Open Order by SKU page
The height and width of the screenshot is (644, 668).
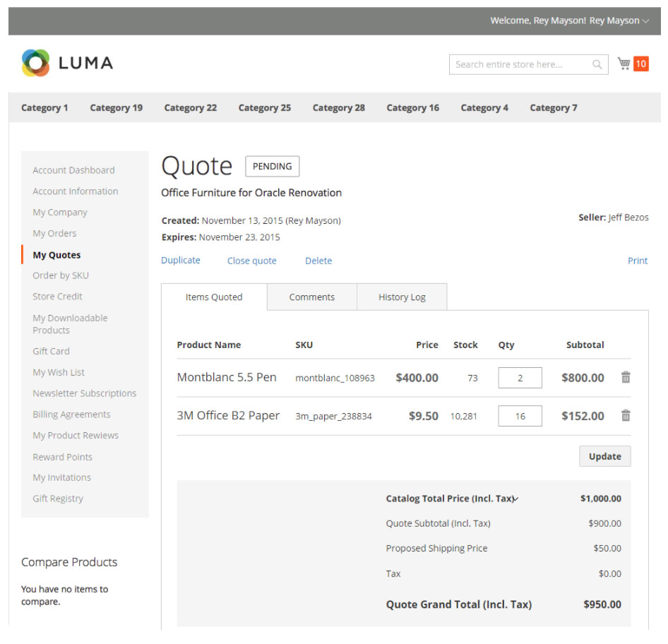(61, 275)
